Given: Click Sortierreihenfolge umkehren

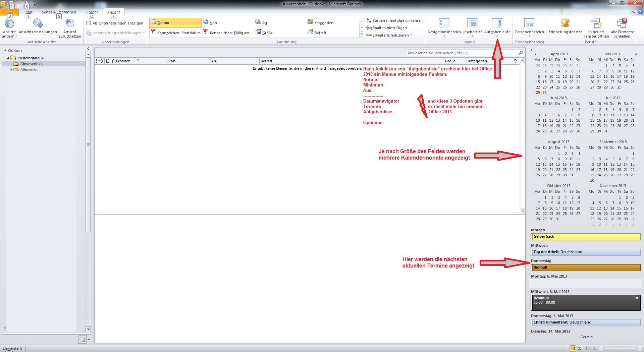Looking at the screenshot, I should 394,20.
